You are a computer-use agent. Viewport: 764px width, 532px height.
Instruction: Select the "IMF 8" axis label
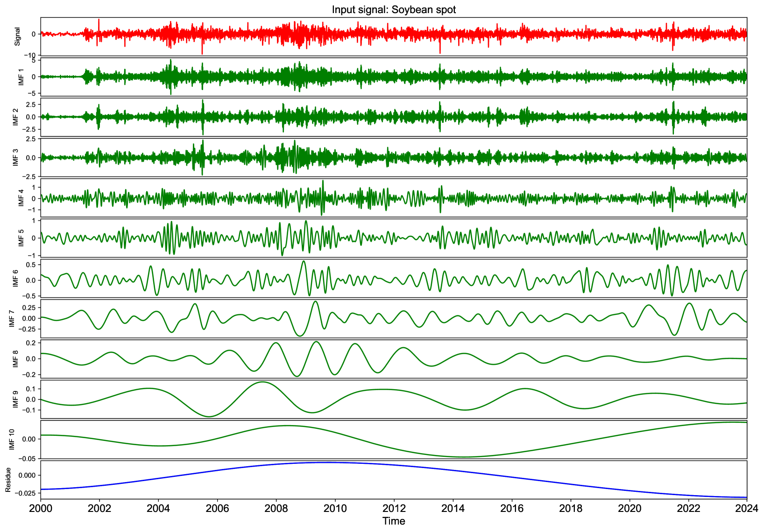16,359
